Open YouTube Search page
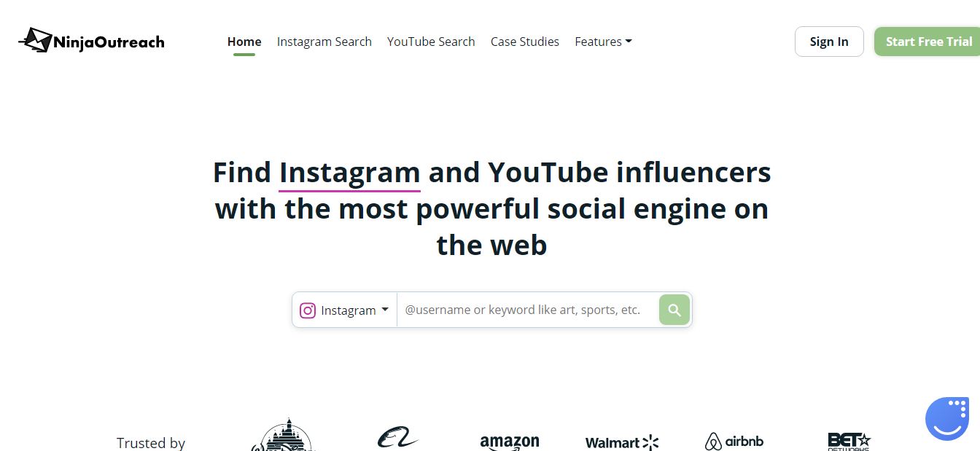The image size is (980, 451). pos(431,42)
